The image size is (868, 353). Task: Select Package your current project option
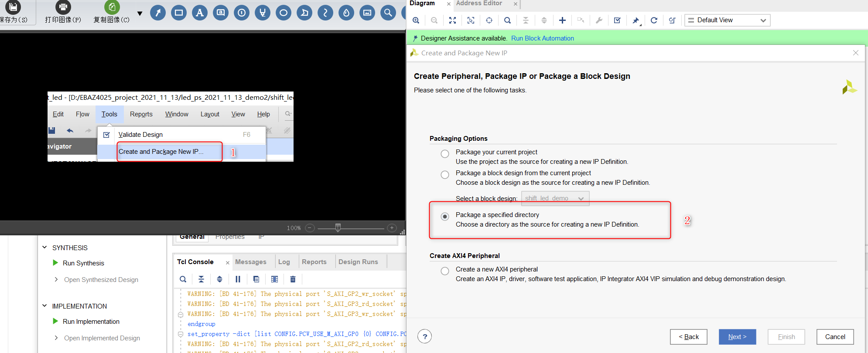pos(444,154)
